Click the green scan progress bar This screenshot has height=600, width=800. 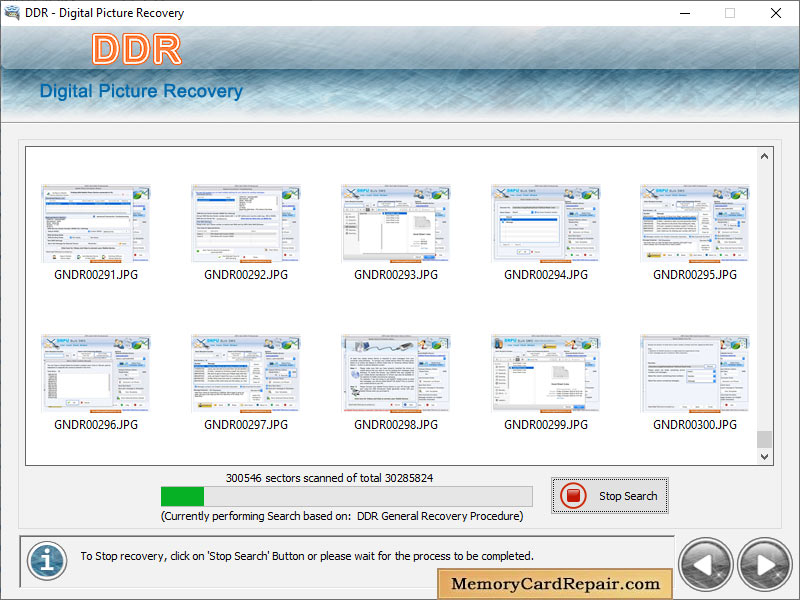(x=346, y=496)
